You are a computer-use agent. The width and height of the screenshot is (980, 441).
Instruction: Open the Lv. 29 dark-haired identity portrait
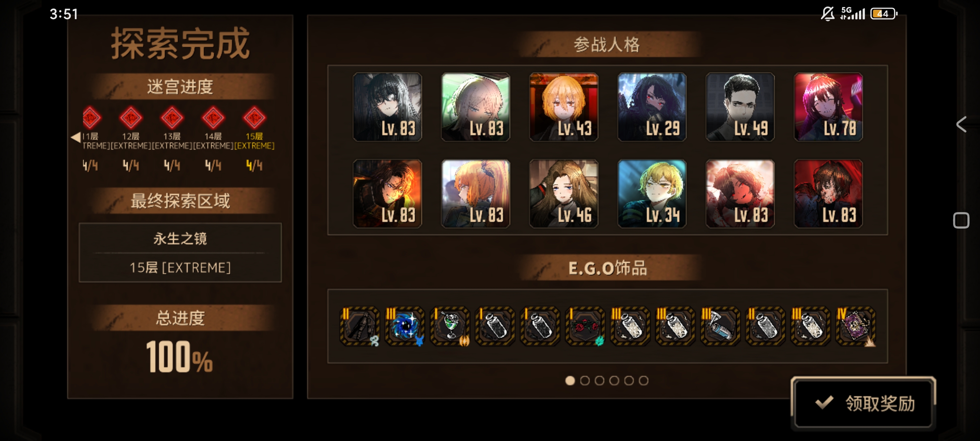click(x=652, y=107)
